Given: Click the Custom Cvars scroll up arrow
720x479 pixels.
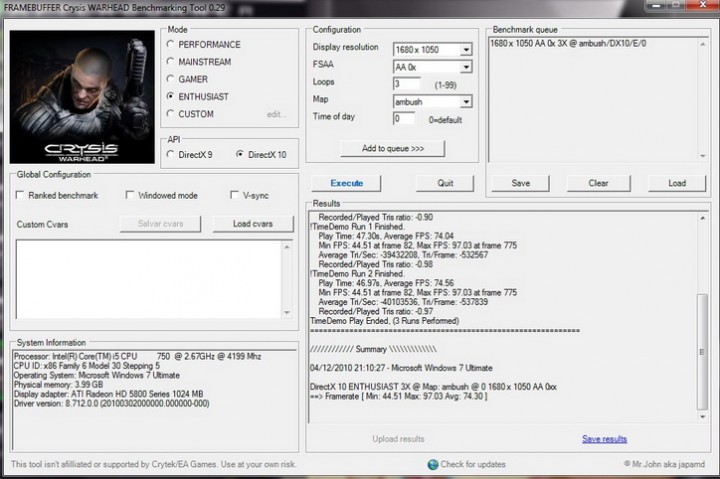Looking at the screenshot, I should (x=287, y=247).
